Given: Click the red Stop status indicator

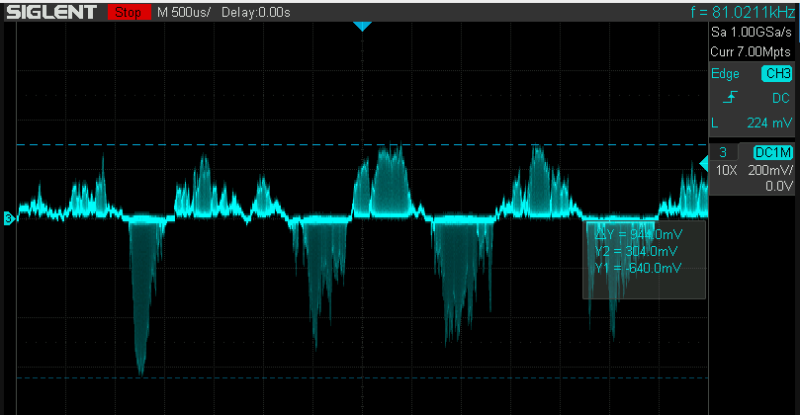Looking at the screenshot, I should pyautogui.click(x=127, y=12).
